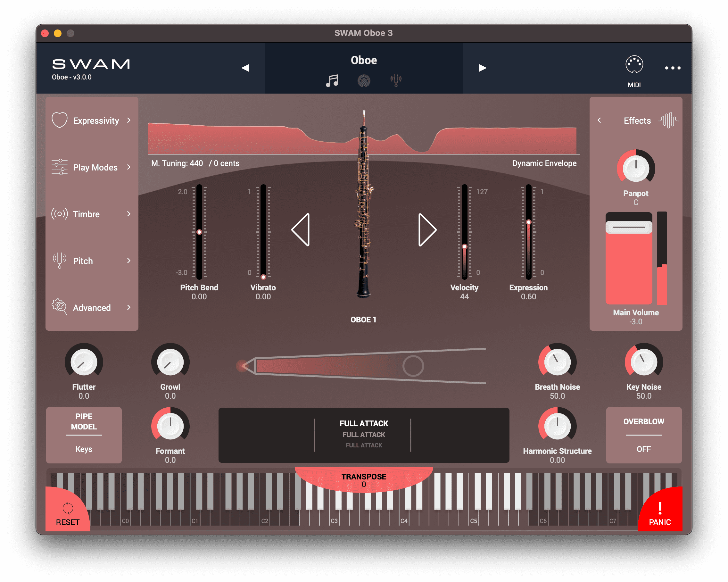728x582 pixels.
Task: Click the Breath Noise knob
Action: click(557, 362)
